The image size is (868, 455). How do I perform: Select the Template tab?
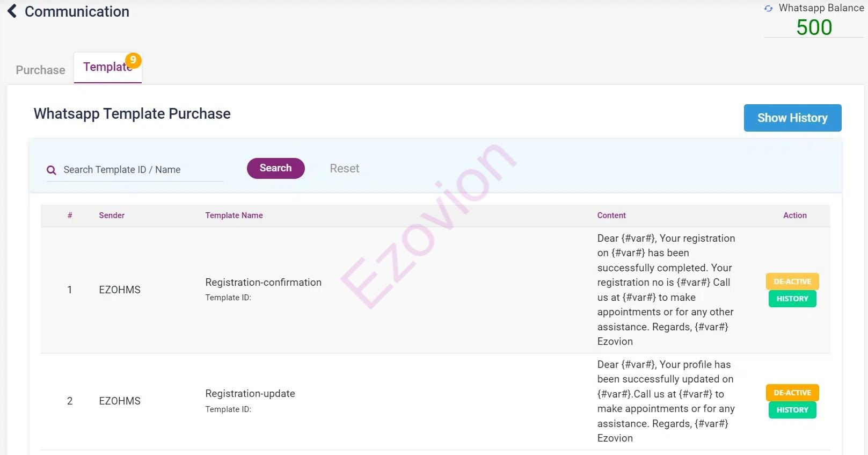point(106,68)
